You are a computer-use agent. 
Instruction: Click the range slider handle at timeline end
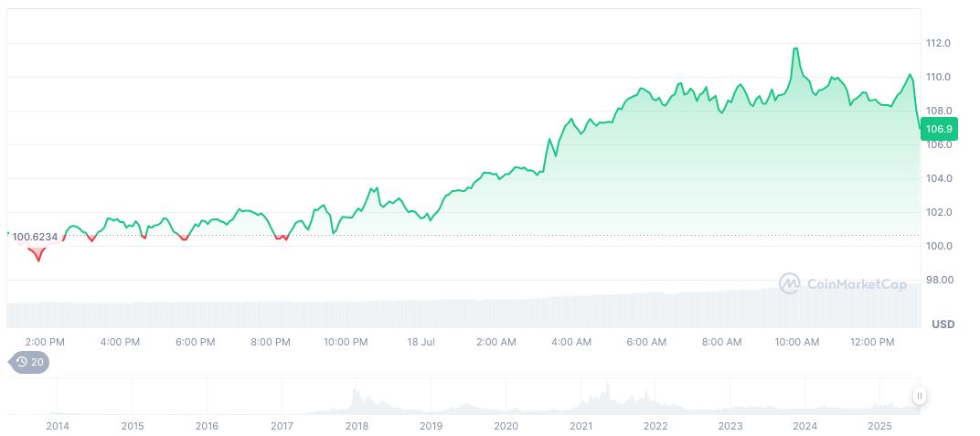coord(919,396)
